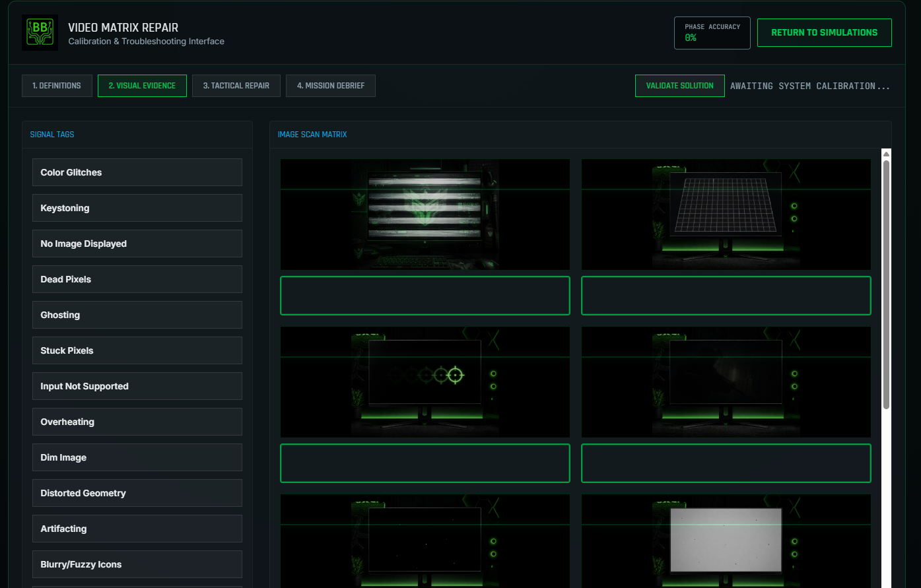Select the Ghosting signal tag
Screen dimensions: 921x588
[x=137, y=315]
